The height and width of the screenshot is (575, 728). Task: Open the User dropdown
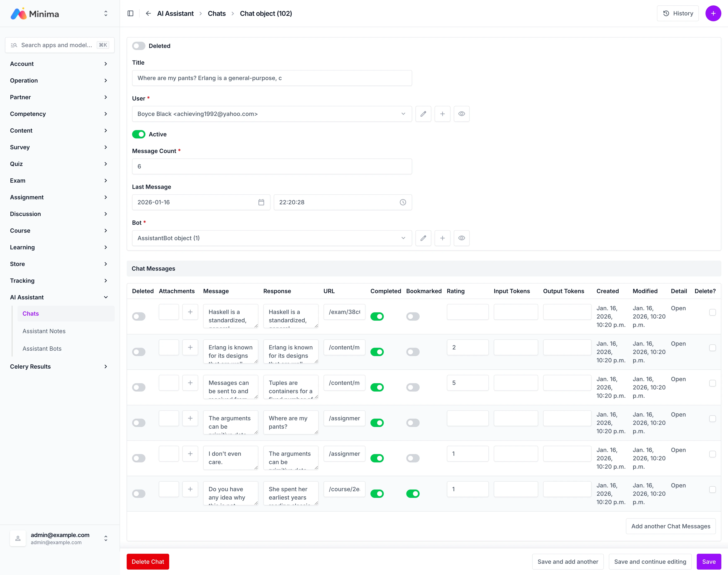[271, 114]
